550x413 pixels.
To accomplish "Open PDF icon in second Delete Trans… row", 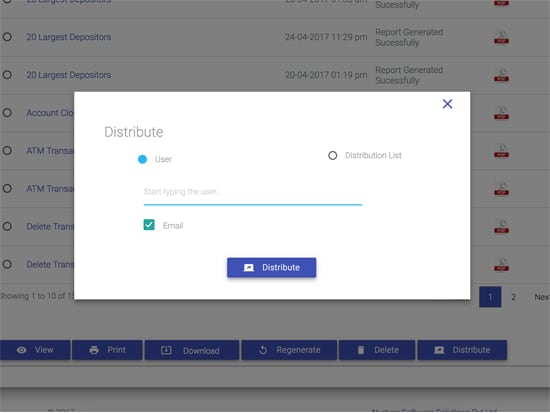I will point(502,265).
